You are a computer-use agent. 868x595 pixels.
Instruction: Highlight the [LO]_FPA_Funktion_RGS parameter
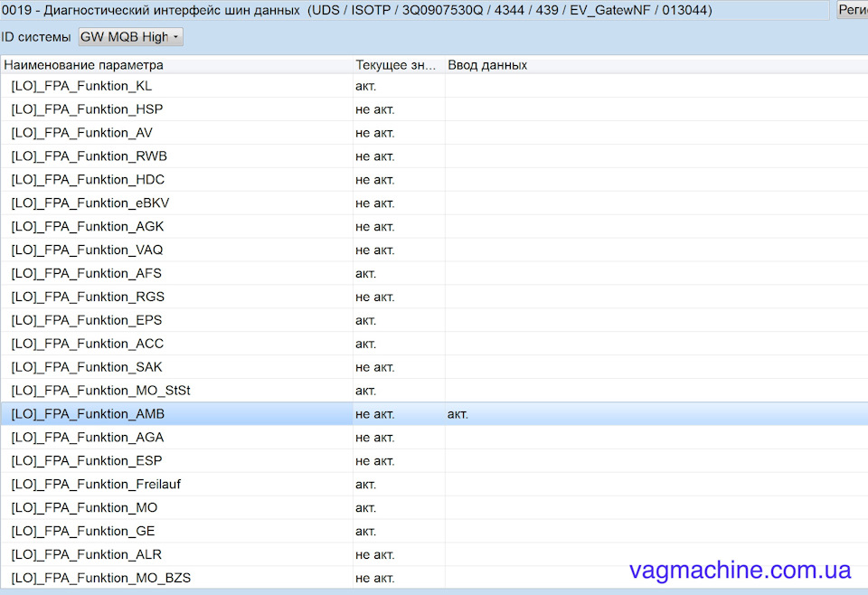(x=88, y=297)
